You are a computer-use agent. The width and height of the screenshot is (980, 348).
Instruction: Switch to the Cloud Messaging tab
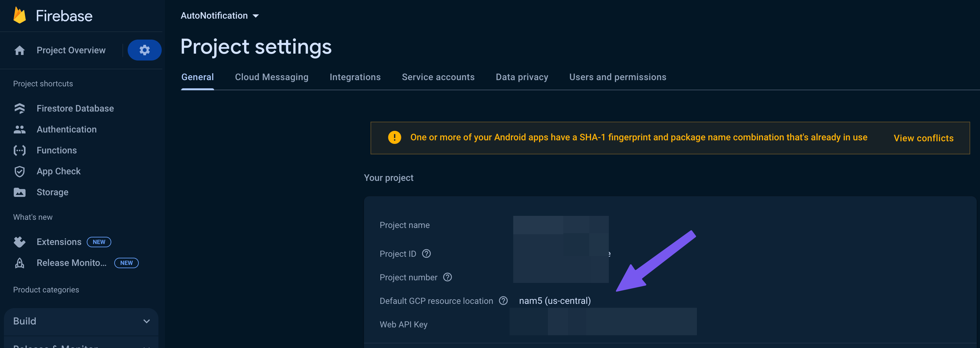(272, 77)
